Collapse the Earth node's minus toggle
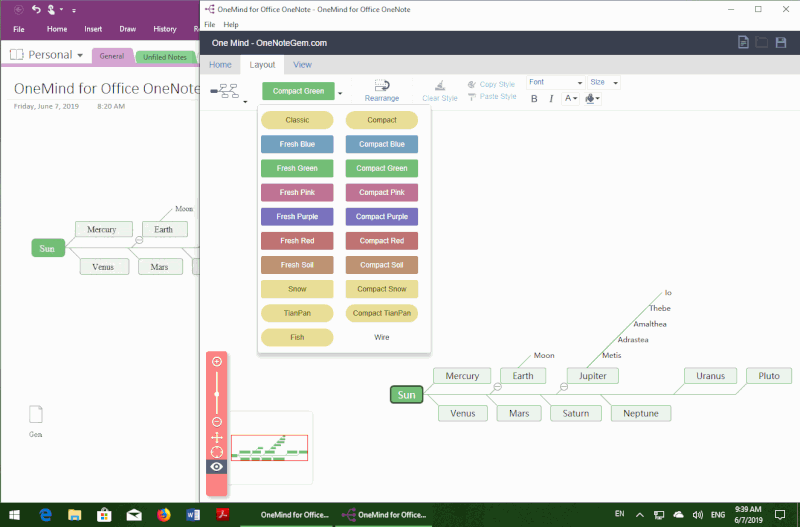This screenshot has width=800, height=527. click(497, 387)
